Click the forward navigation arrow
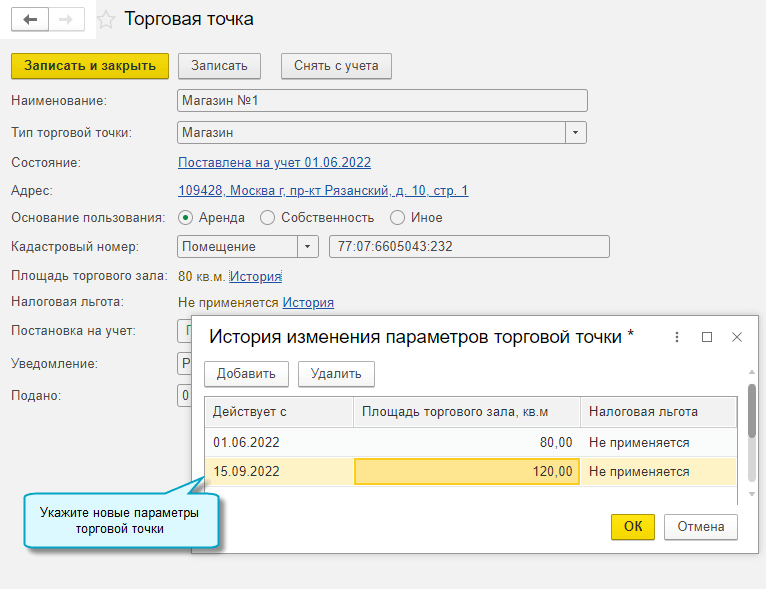This screenshot has width=766, height=589. 66,20
